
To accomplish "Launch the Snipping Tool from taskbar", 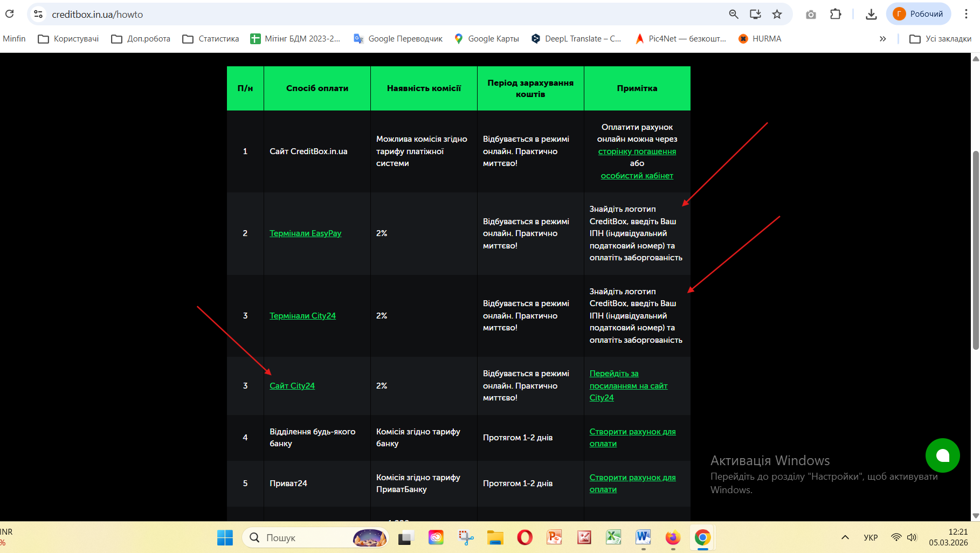I will pyautogui.click(x=466, y=537).
